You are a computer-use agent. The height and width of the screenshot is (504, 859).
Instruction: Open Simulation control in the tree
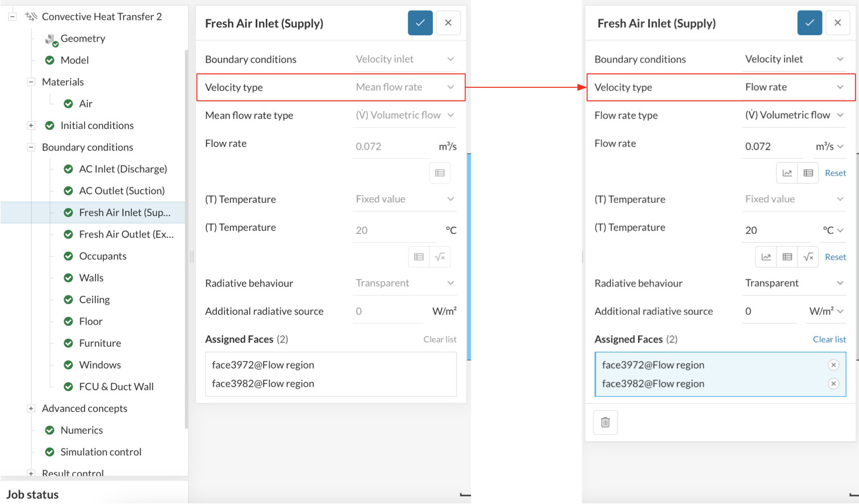pyautogui.click(x=101, y=452)
